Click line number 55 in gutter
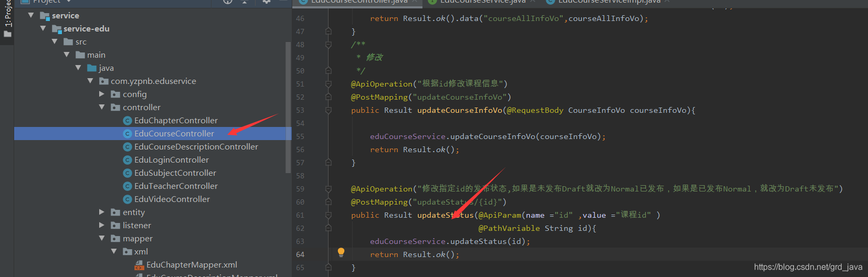The image size is (868, 277). tap(300, 136)
